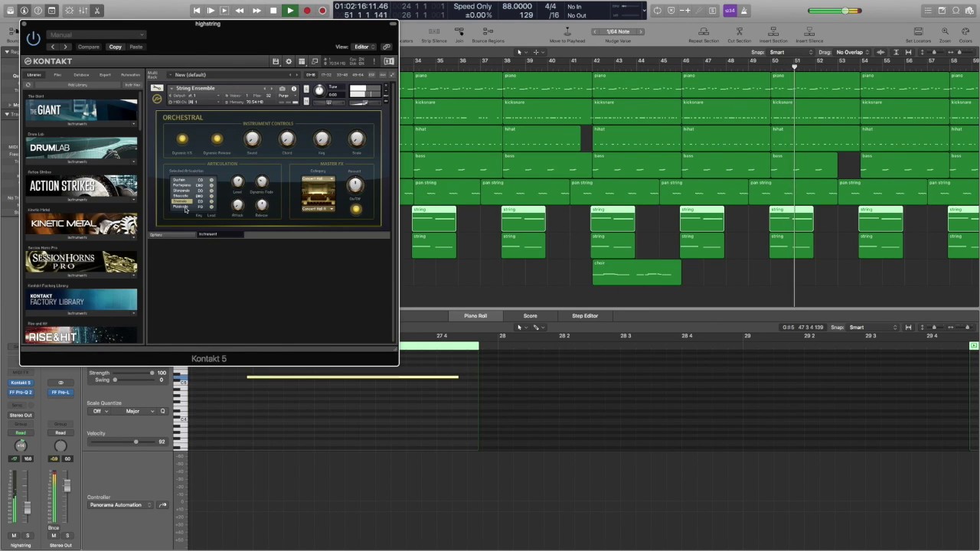Start playback with the green Play button

tap(289, 11)
